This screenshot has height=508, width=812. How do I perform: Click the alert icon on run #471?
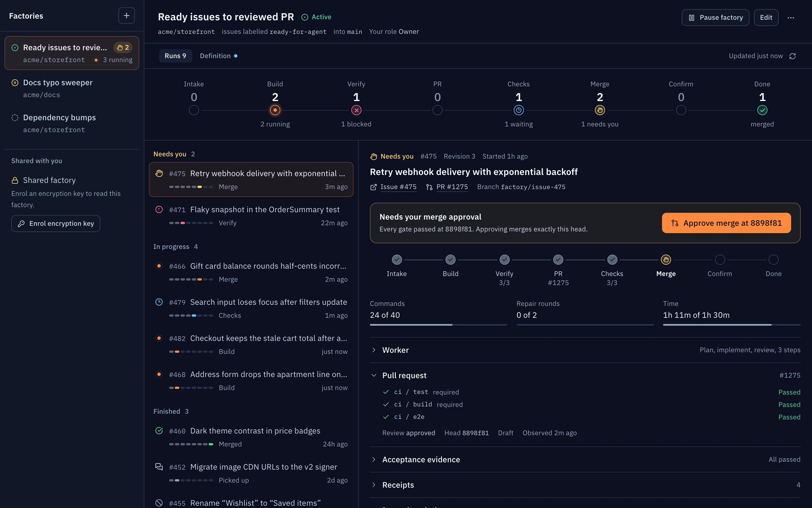[x=159, y=210]
